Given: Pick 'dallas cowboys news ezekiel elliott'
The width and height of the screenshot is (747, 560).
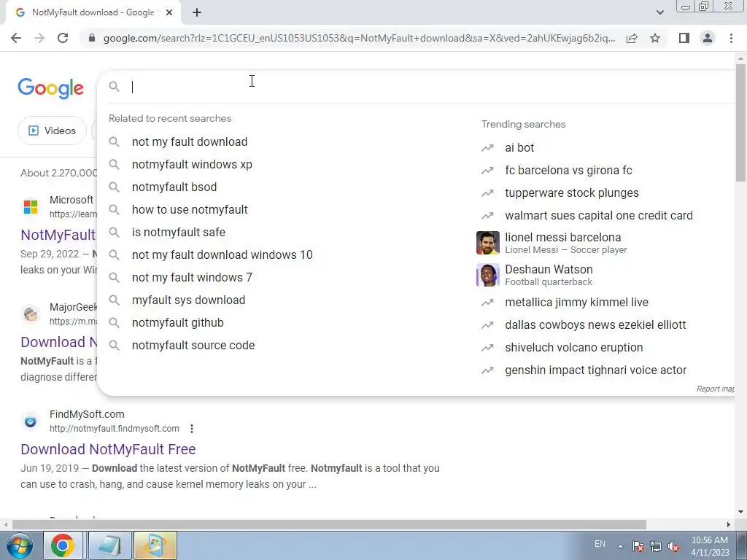Looking at the screenshot, I should pos(595,324).
